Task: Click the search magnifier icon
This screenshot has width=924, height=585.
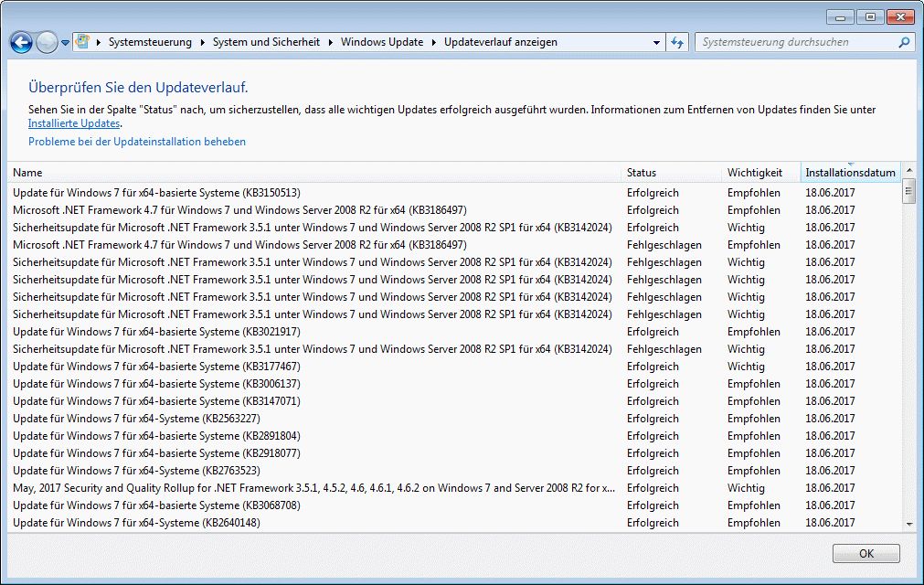Action: (904, 42)
